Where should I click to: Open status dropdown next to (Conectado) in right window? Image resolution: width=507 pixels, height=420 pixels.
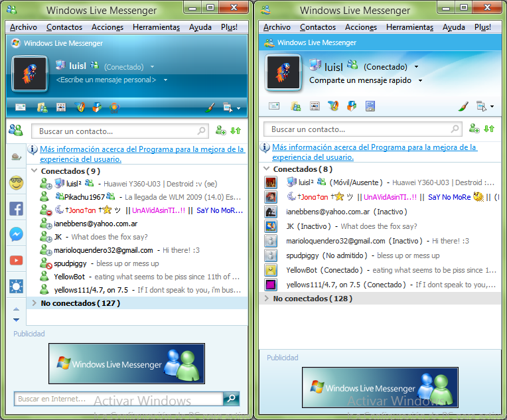pyautogui.click(x=417, y=66)
